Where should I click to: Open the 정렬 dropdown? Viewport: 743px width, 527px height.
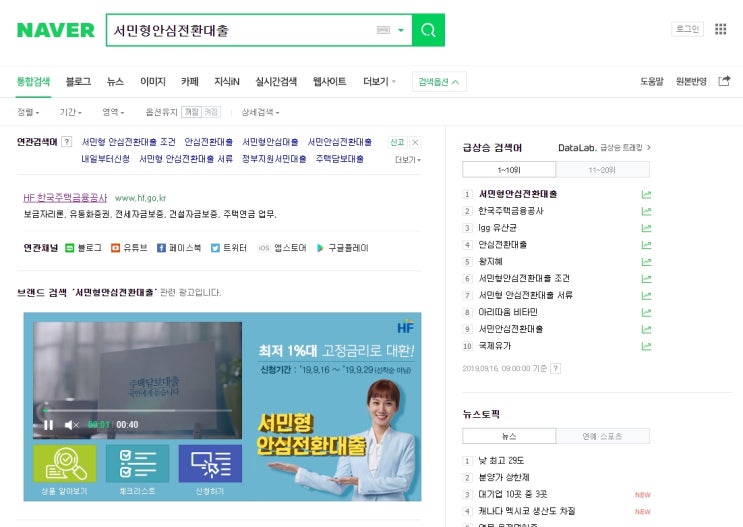(28, 112)
